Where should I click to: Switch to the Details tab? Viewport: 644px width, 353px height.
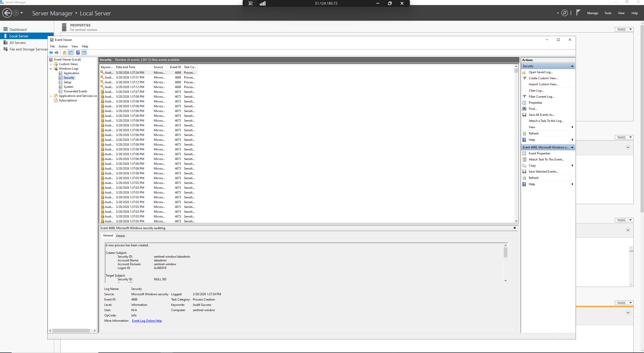pyautogui.click(x=120, y=236)
